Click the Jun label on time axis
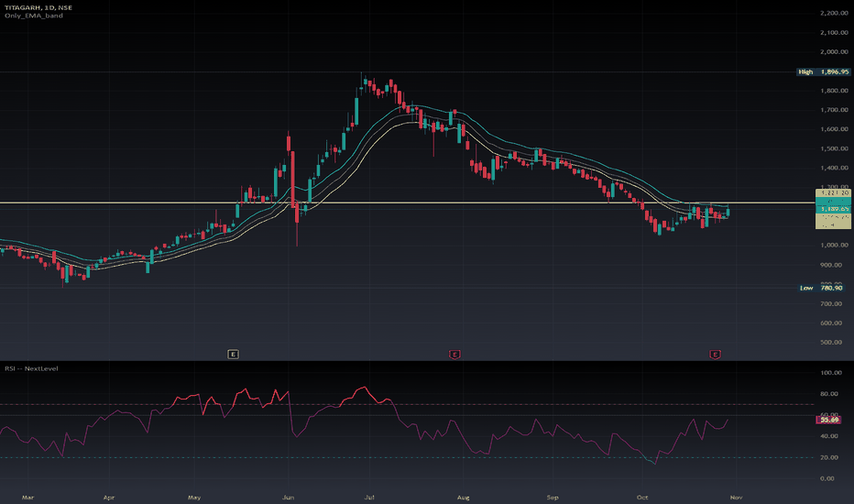 288,498
